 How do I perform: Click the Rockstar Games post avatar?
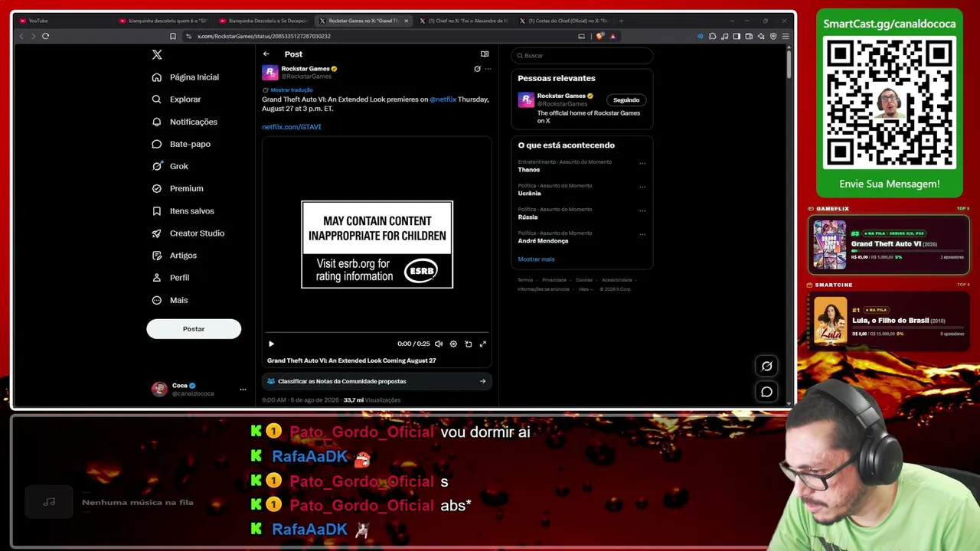click(x=269, y=72)
